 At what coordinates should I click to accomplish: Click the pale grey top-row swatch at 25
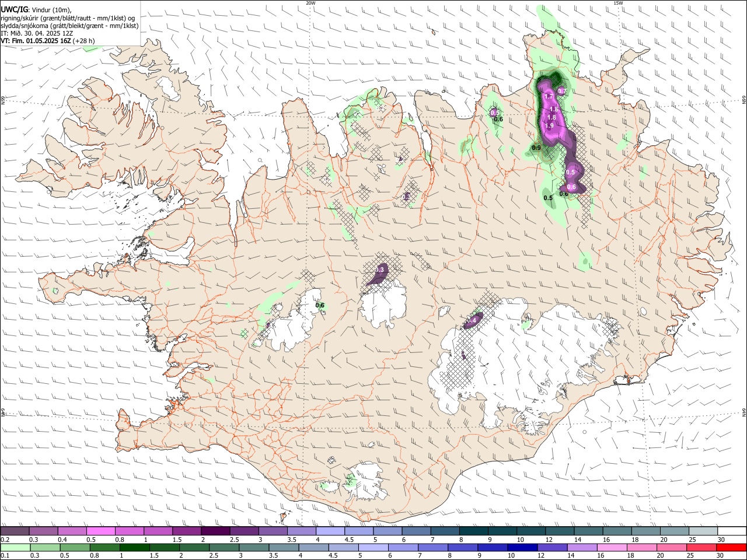703,531
